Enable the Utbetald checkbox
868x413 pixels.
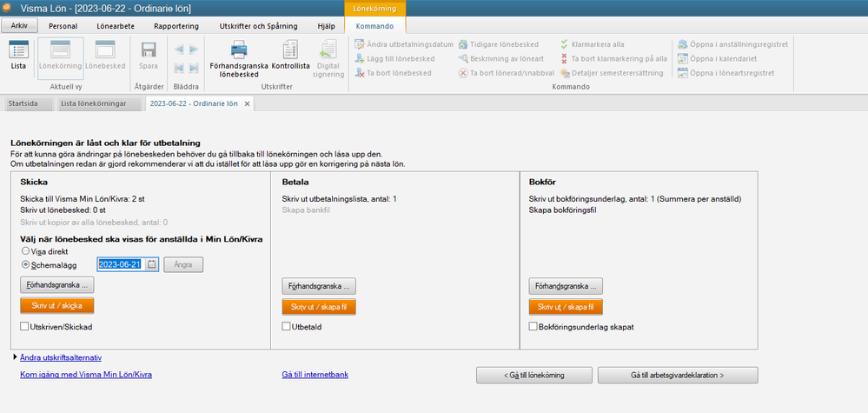click(287, 327)
